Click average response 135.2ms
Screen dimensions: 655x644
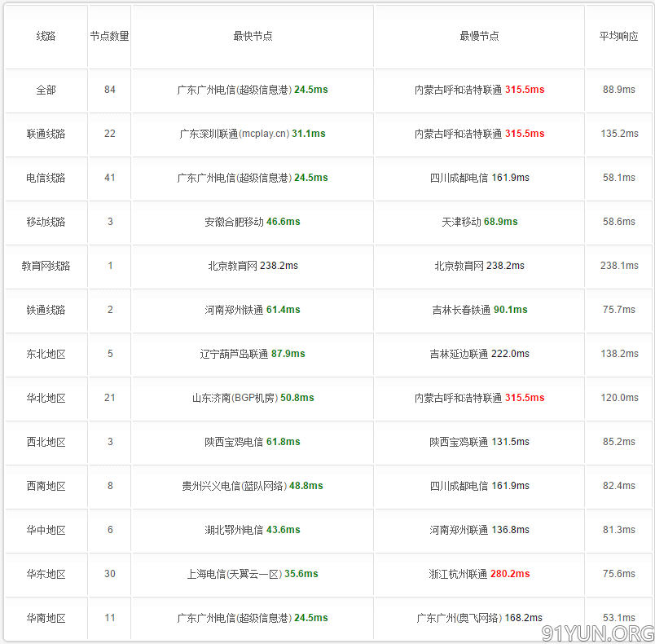coord(619,134)
